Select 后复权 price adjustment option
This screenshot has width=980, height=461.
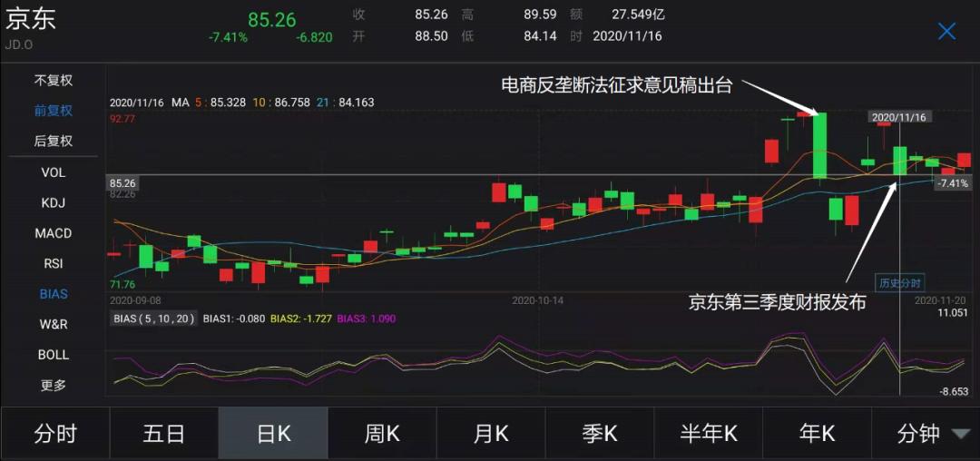tap(54, 142)
